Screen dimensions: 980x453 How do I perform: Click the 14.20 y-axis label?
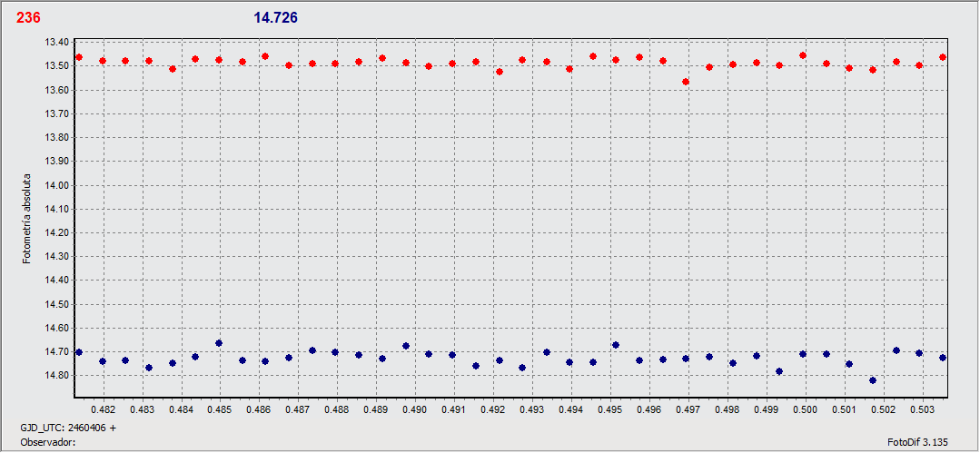pyautogui.click(x=57, y=232)
